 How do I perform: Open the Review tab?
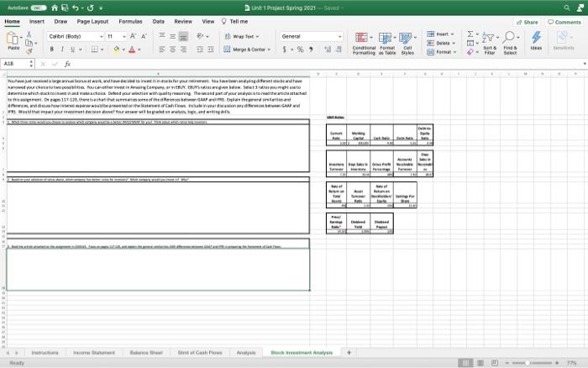183,21
